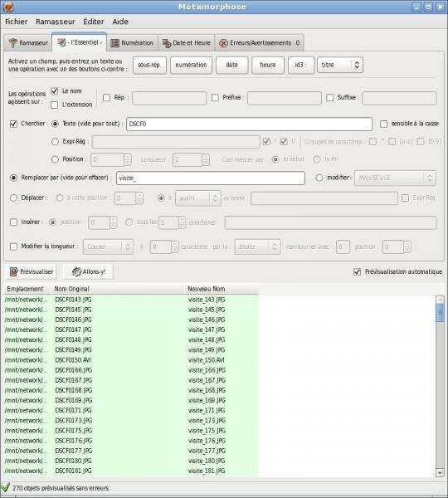Click the Emplacement column header
The width and height of the screenshot is (448, 498).
(26, 289)
